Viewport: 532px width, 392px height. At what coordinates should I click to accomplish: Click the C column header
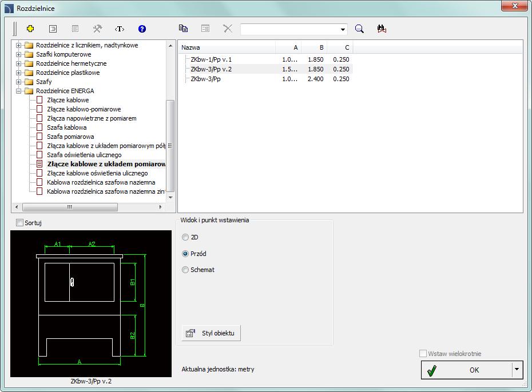pos(340,47)
